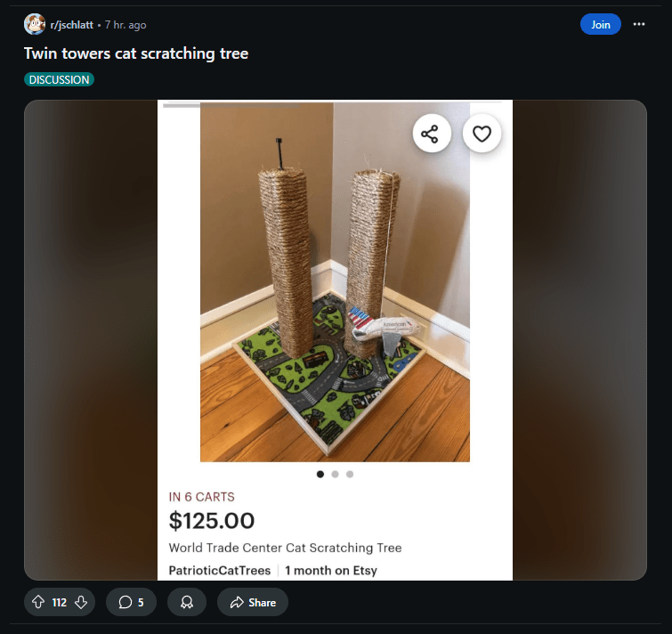This screenshot has height=634, width=672.
Task: Click the Share button below the post
Action: pyautogui.click(x=253, y=602)
